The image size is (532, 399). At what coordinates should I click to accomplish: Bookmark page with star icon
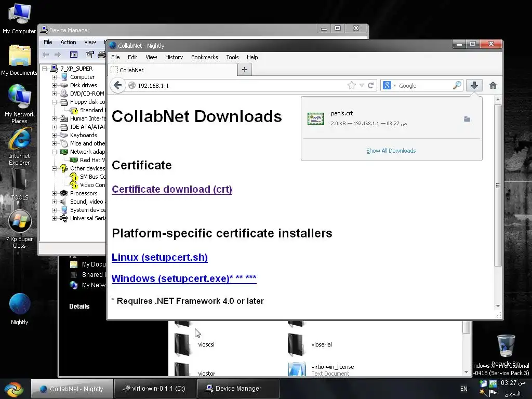(x=352, y=86)
